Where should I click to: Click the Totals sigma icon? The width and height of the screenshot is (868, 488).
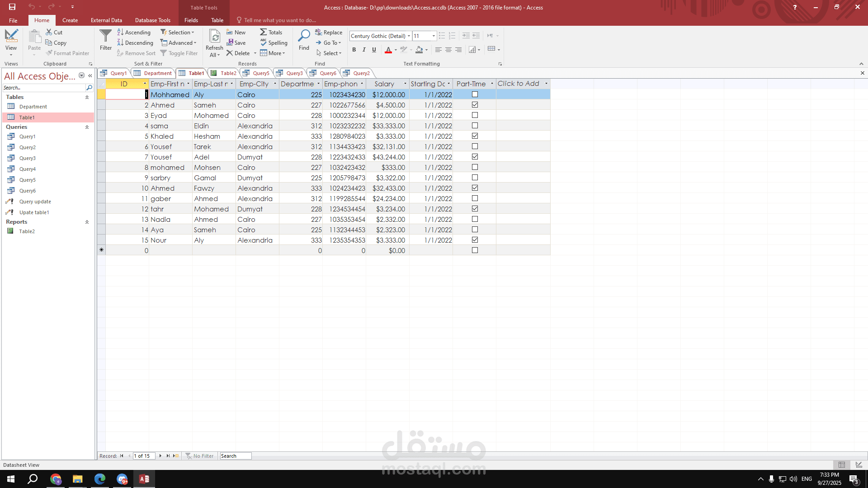pos(263,32)
